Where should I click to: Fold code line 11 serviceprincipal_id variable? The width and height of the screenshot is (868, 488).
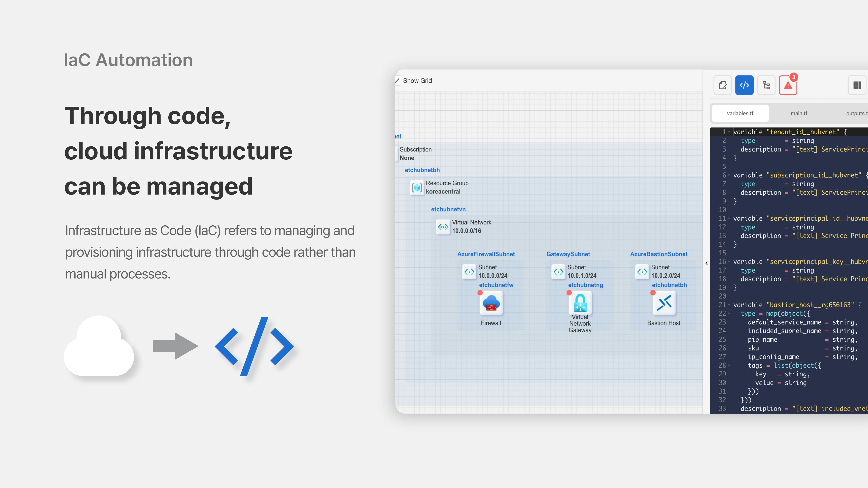tap(729, 218)
